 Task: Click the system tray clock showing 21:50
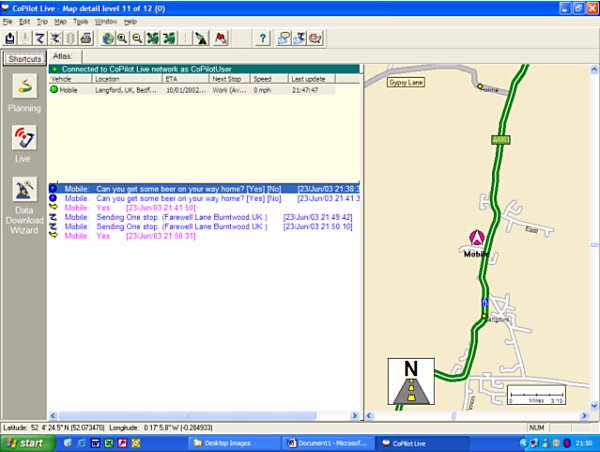(584, 443)
